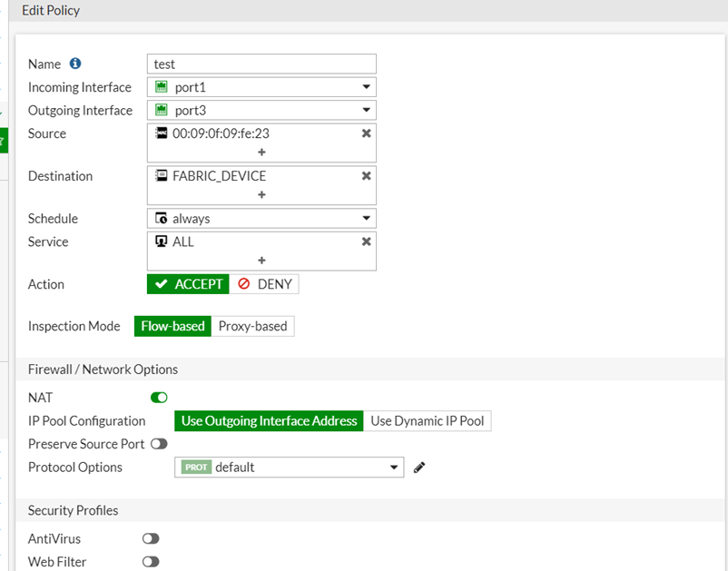Disable the NAT toggle
The width and height of the screenshot is (728, 571).
tap(159, 398)
